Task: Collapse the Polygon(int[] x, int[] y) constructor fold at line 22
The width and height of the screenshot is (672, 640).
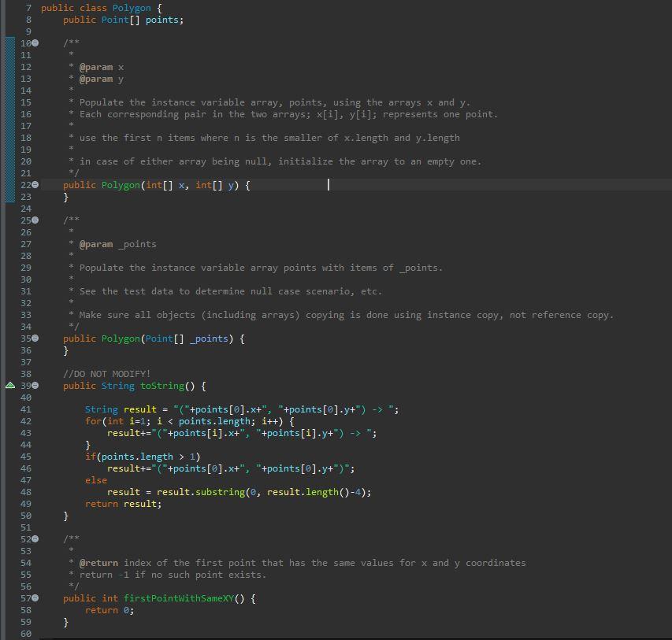Action: coord(35,185)
